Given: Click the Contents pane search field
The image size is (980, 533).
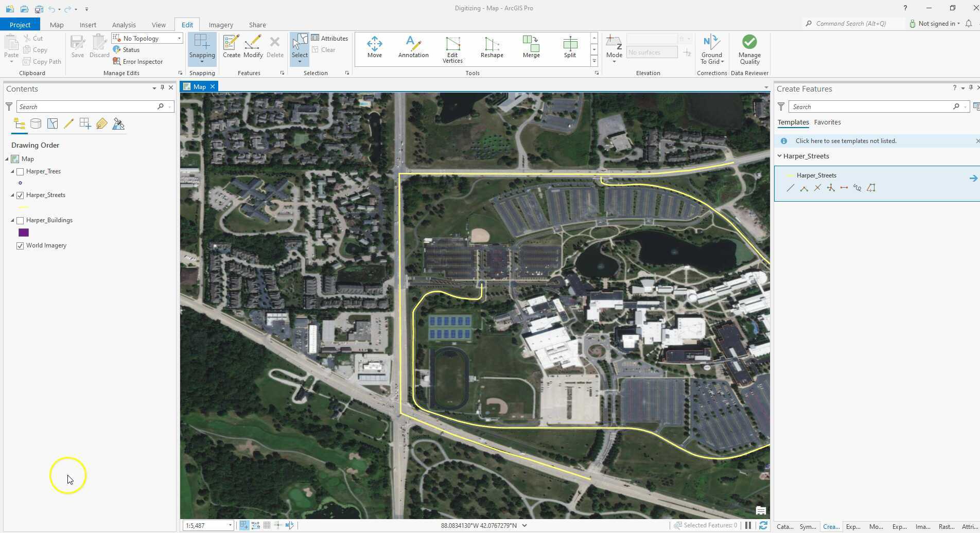Looking at the screenshot, I should (x=87, y=107).
